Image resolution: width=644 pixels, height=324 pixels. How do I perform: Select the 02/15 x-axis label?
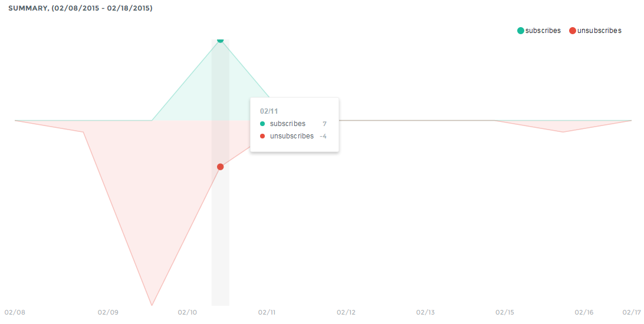(x=505, y=312)
